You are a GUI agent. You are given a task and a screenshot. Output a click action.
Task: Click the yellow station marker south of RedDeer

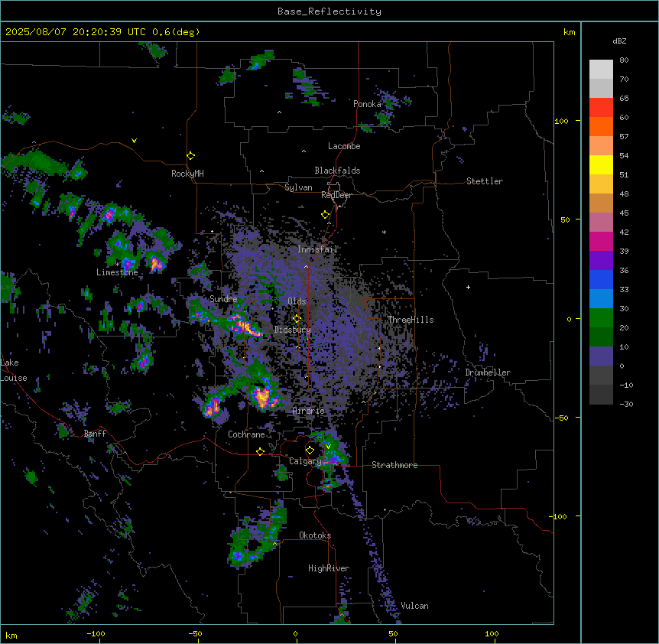pyautogui.click(x=326, y=215)
